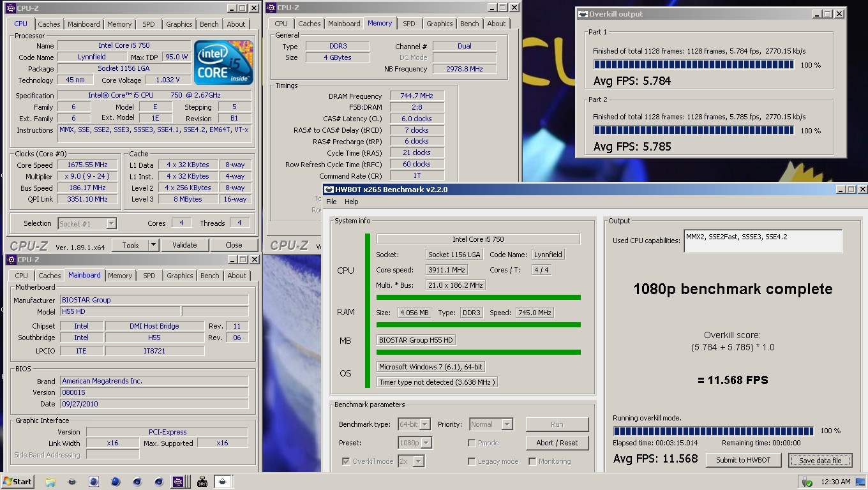Open the Overkill mode 2x dropdown

tap(411, 461)
